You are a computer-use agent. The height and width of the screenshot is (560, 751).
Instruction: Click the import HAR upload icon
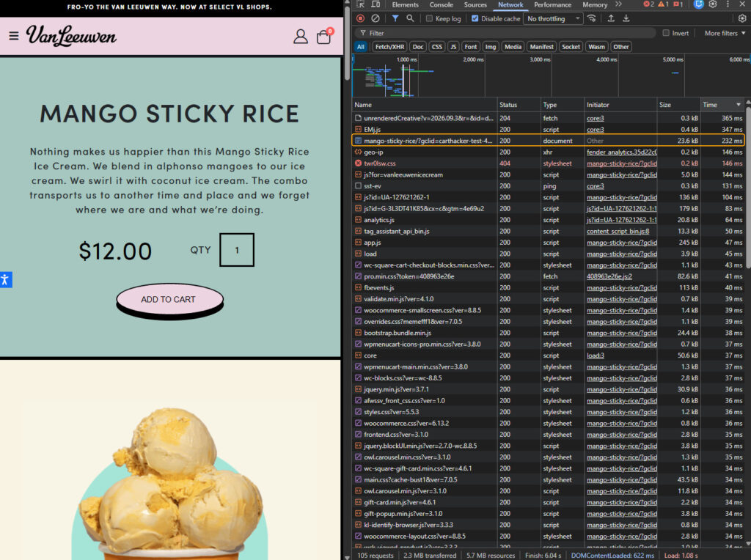pos(611,18)
